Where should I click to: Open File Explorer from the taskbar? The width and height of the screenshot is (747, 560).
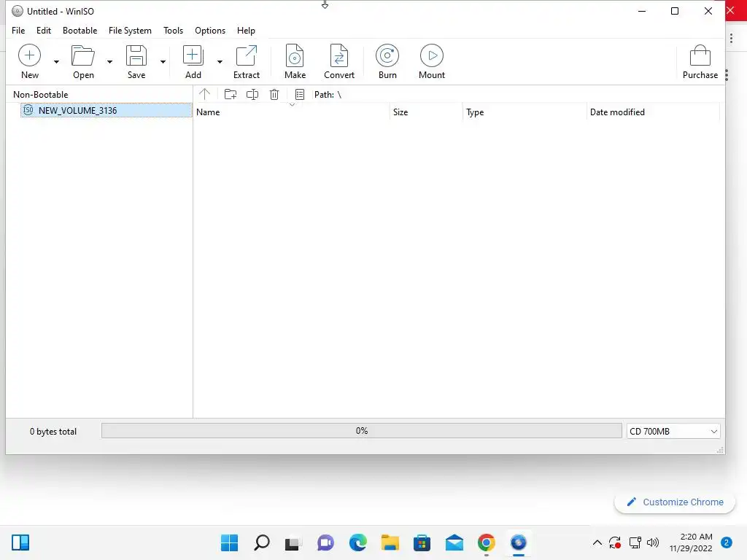[390, 542]
